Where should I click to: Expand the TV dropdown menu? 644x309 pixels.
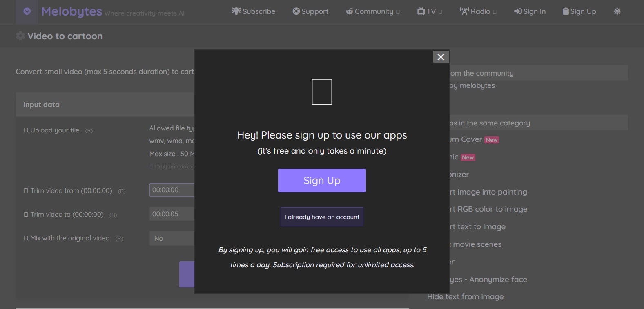pyautogui.click(x=430, y=11)
